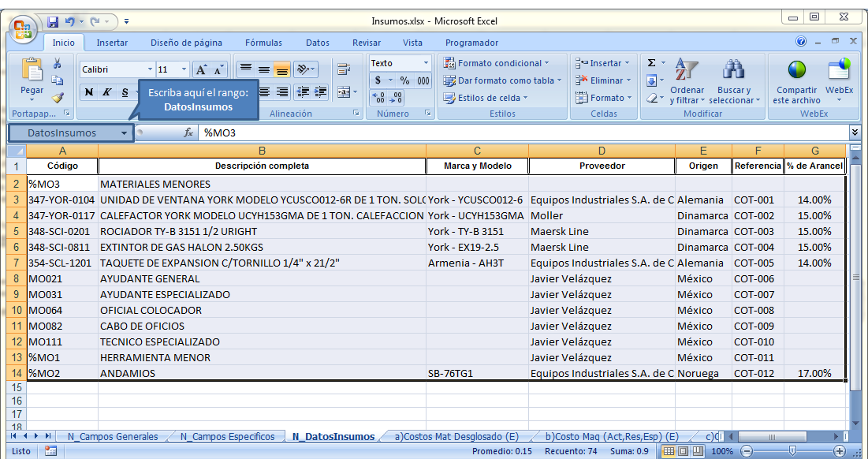Image resolution: width=868 pixels, height=459 pixels.
Task: Click the Name Box DatosInsumos field
Action: 64,132
